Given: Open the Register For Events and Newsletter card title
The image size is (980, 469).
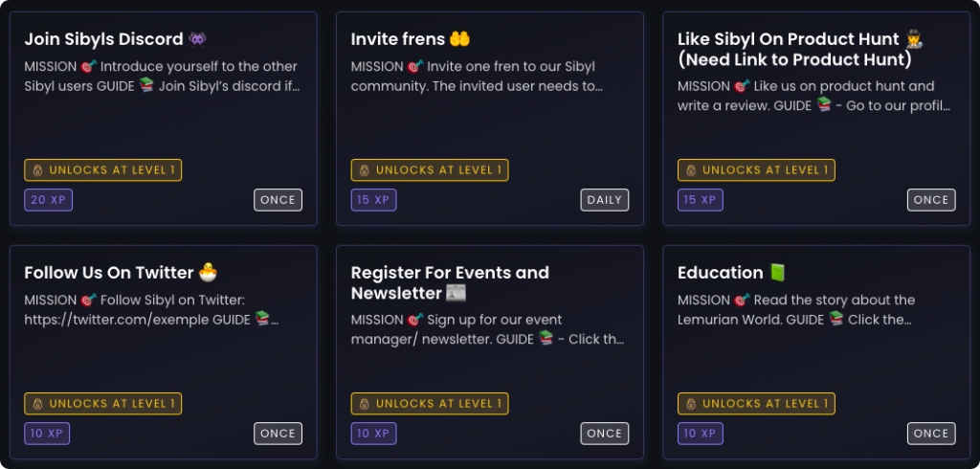Looking at the screenshot, I should 450,282.
